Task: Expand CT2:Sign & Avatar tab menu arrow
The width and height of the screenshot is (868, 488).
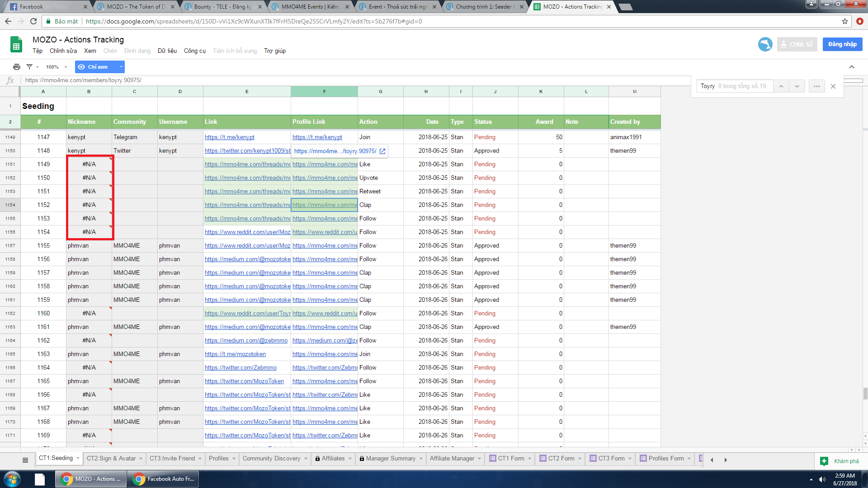Action: 141,459
